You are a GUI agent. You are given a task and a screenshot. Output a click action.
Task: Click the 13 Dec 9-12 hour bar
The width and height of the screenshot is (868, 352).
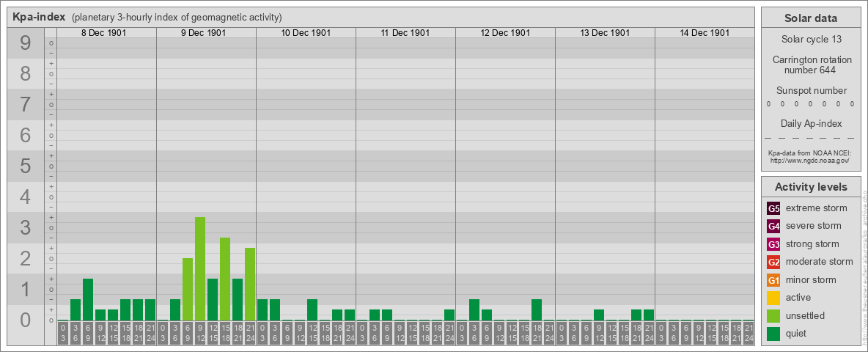point(599,315)
